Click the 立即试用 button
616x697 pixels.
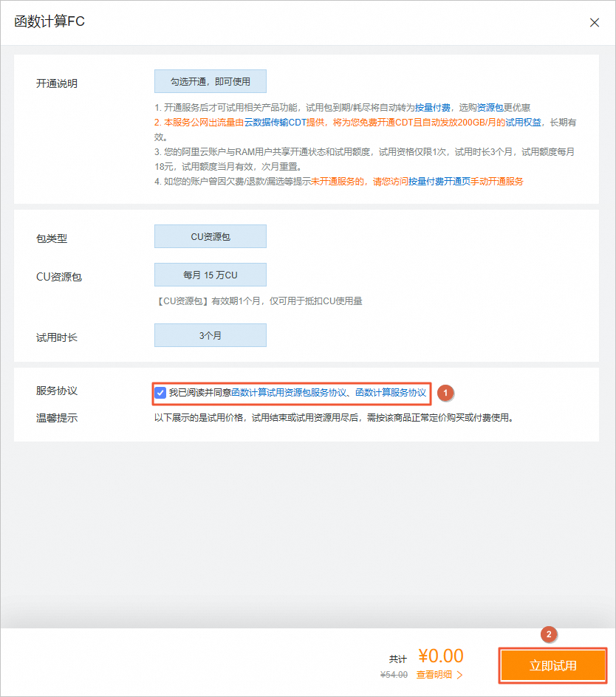[x=552, y=665]
